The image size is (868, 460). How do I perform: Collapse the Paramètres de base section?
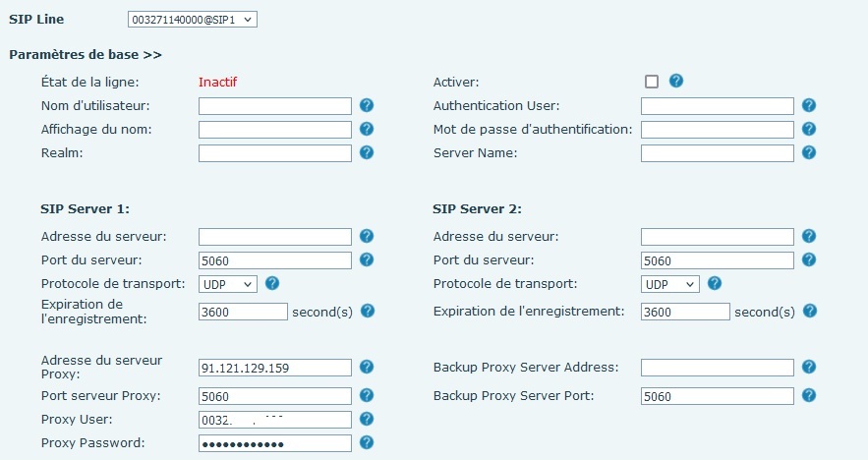click(x=86, y=54)
